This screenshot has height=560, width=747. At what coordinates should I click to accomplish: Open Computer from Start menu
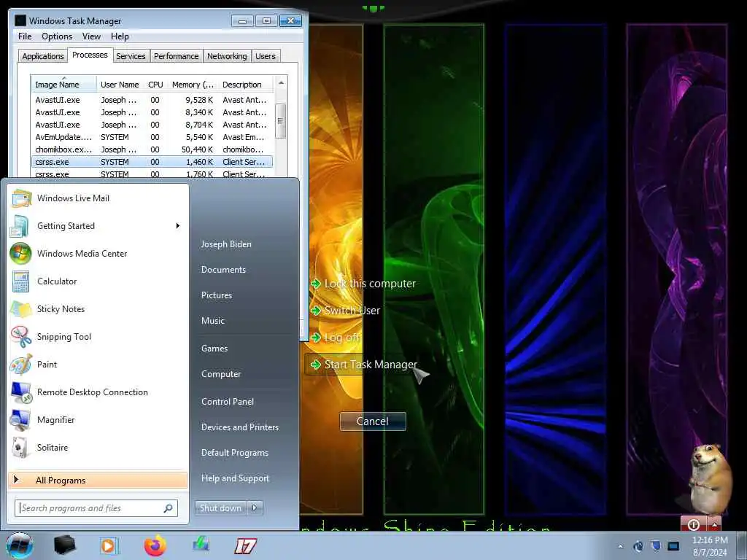pos(221,374)
